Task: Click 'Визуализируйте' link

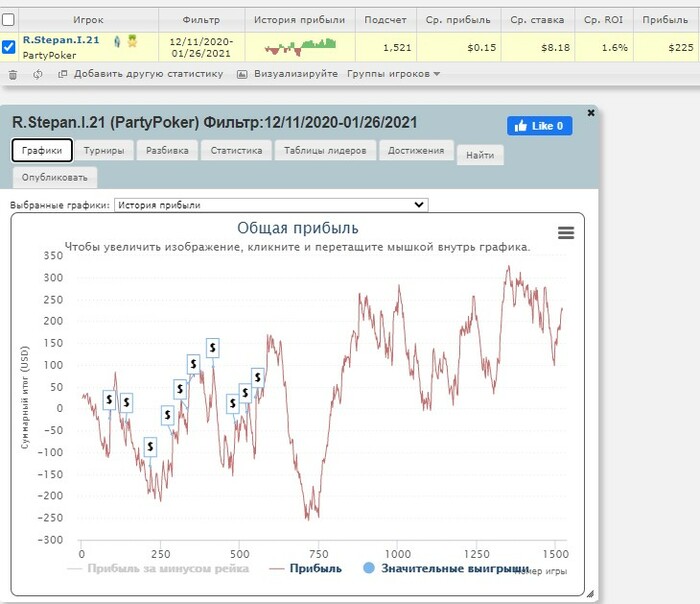Action: (x=296, y=74)
